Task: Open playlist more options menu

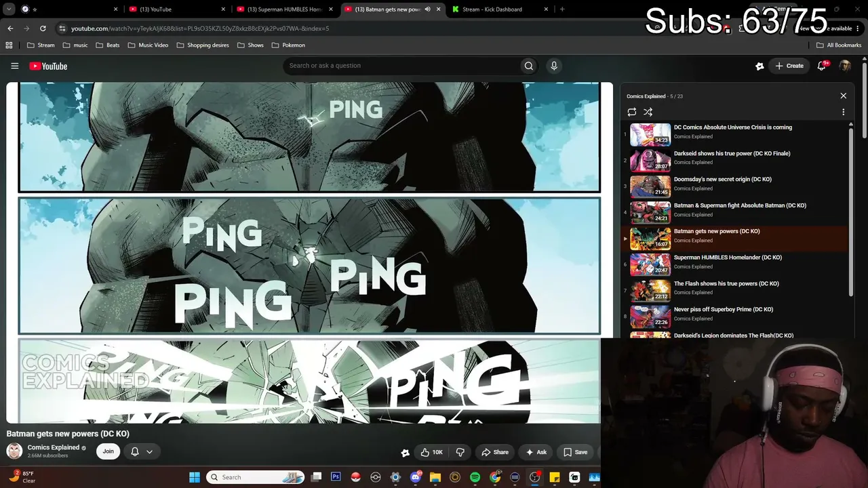Action: pos(844,112)
